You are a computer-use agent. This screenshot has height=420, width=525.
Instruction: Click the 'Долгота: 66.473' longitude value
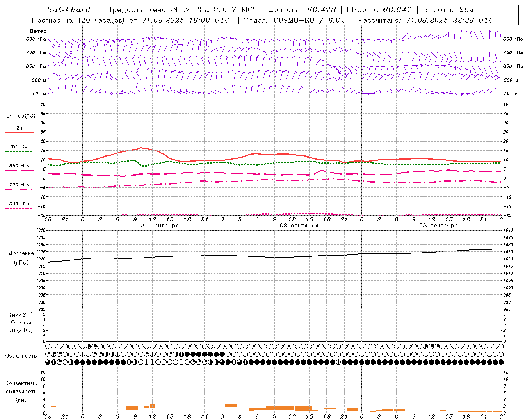click(x=302, y=10)
